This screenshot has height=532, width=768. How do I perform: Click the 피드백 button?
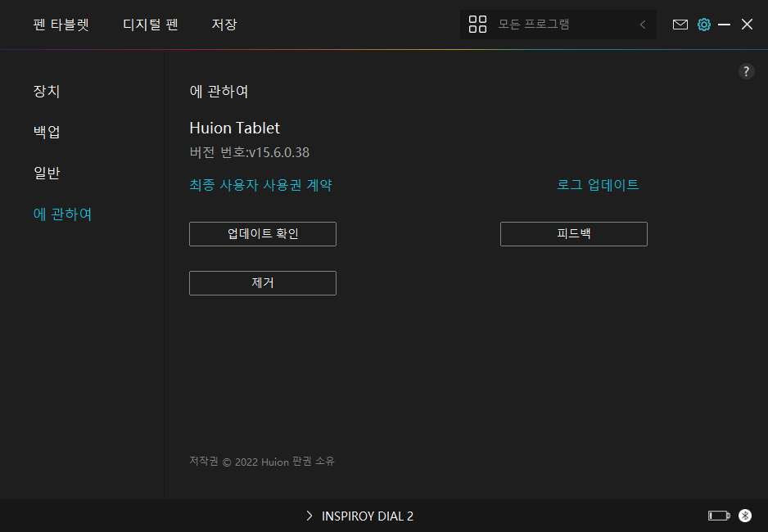point(573,234)
